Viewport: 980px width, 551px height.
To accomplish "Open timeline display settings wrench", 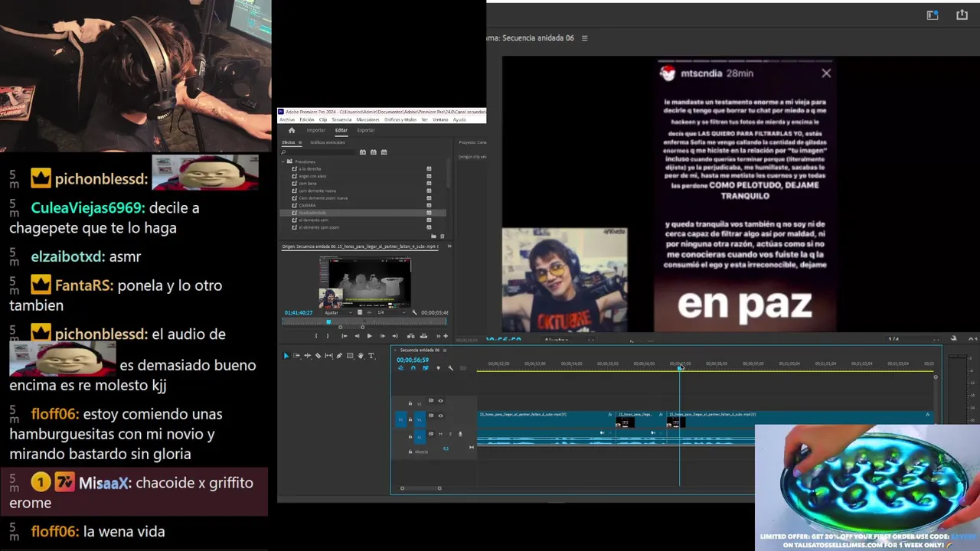I will coord(450,368).
